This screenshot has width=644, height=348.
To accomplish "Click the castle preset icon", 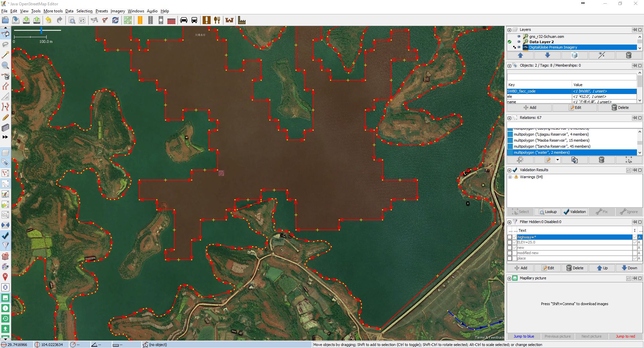I will (x=229, y=20).
